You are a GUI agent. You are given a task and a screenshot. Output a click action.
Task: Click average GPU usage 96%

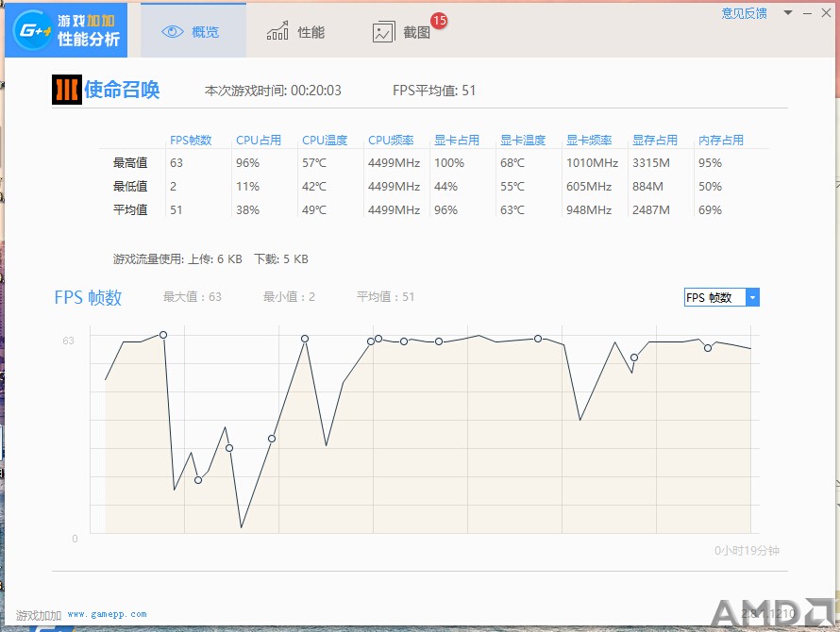[x=445, y=210]
